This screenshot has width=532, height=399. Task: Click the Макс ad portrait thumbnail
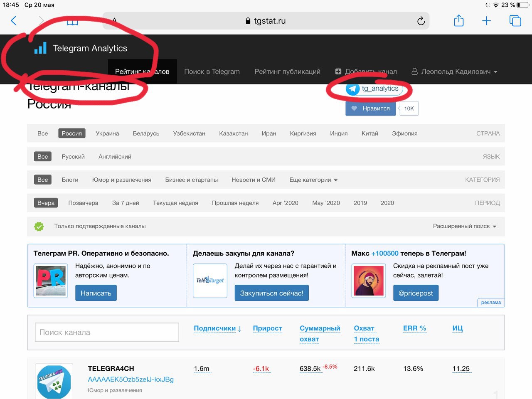click(369, 281)
